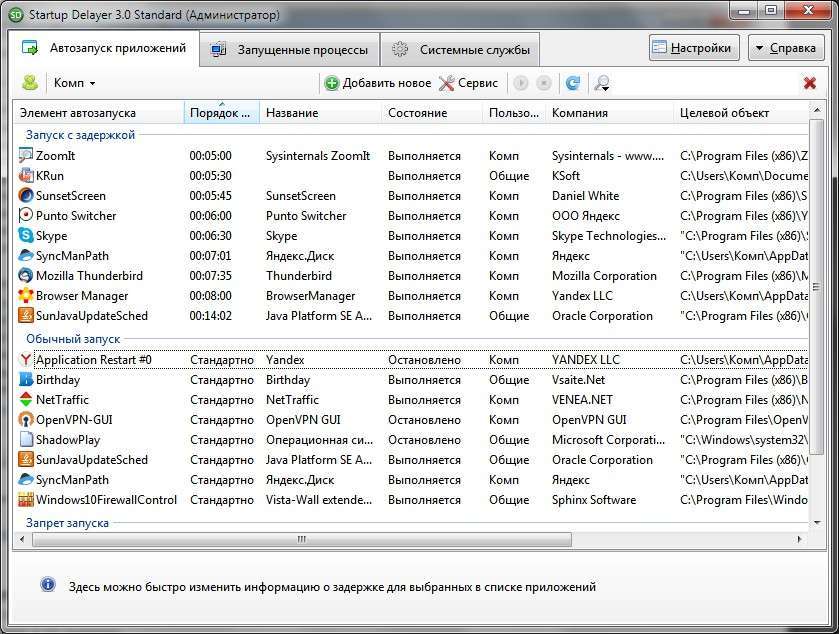Click Обычный запуск group header
The height and width of the screenshot is (634, 839).
point(73,339)
